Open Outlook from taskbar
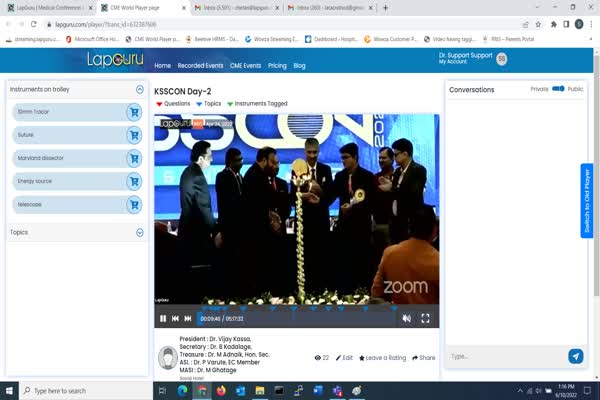 (x=240, y=391)
